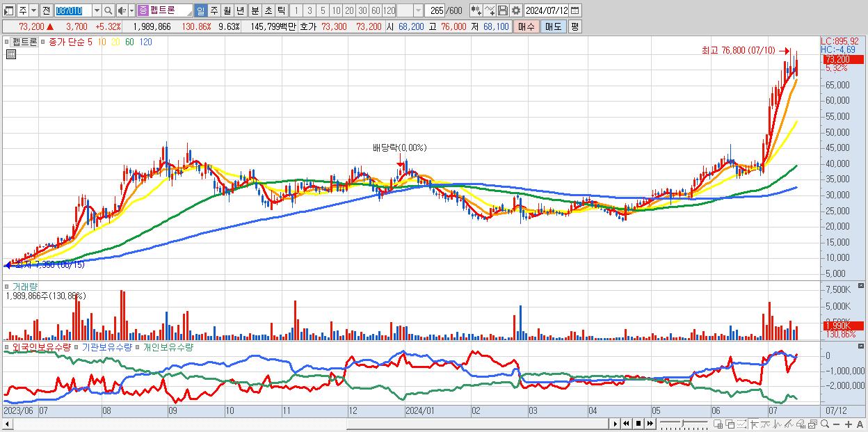
Task: Click the rewind button in bottom bar
Action: pos(626,424)
